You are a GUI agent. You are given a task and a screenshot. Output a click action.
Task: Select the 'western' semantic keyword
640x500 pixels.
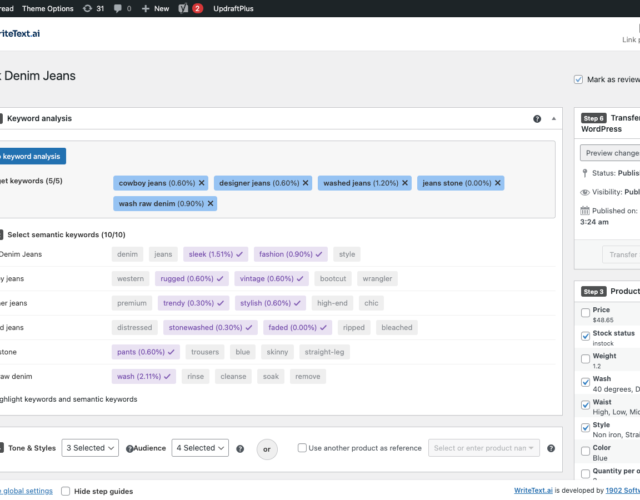click(130, 279)
